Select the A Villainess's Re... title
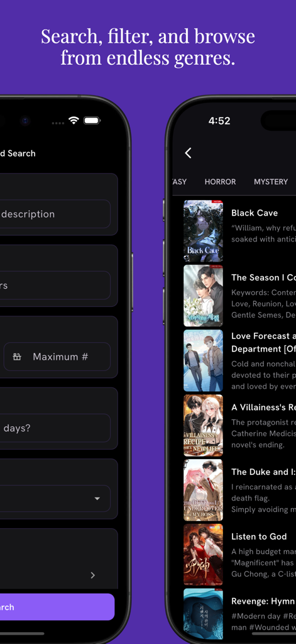This screenshot has height=644, width=296. tap(263, 407)
